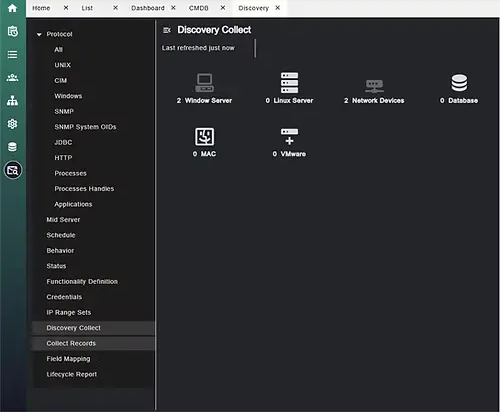500x412 pixels.
Task: Open settings gear in left sidebar
Action: [x=12, y=124]
